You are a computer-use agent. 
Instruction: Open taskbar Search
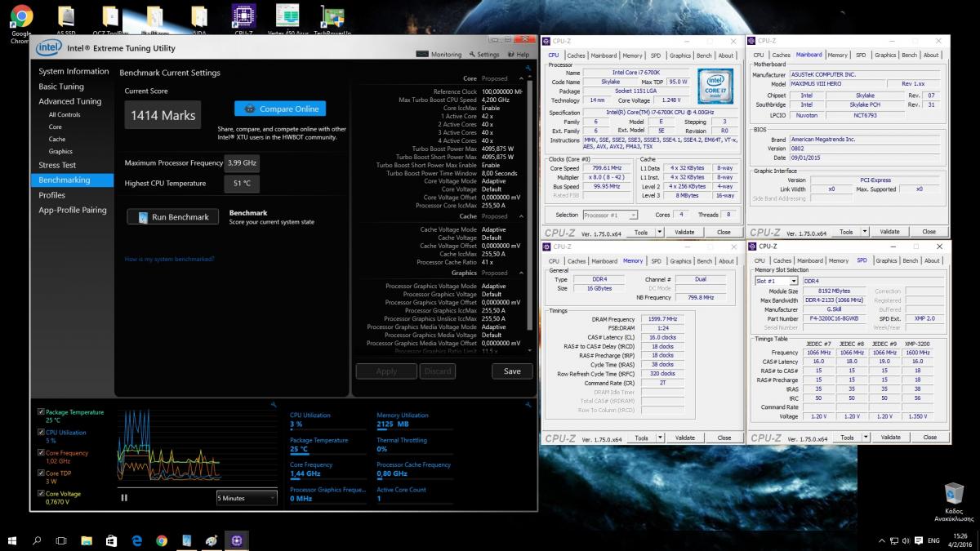37,540
